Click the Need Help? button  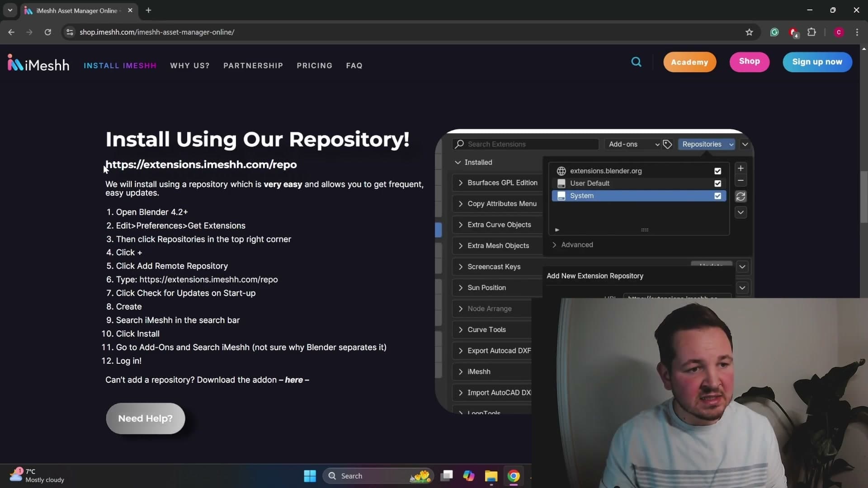(x=146, y=418)
